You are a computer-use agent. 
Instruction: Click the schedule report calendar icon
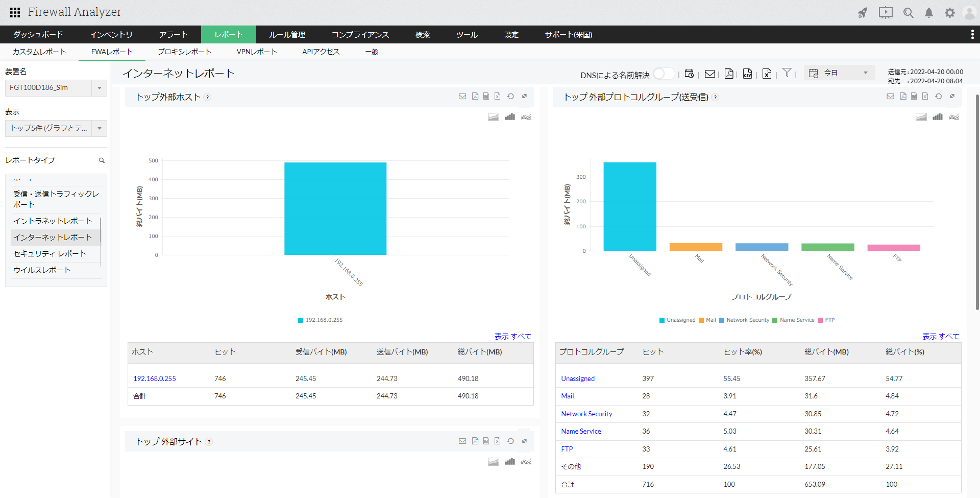(x=689, y=74)
